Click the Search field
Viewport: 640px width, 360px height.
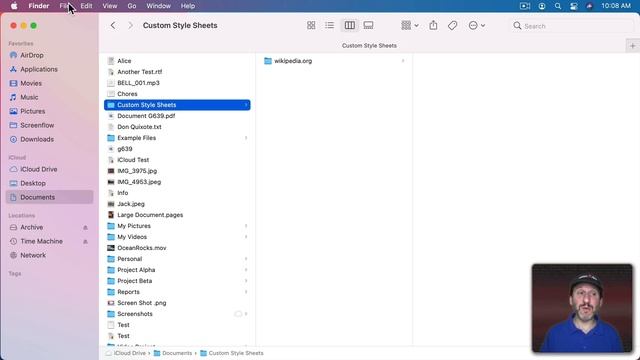click(x=572, y=26)
